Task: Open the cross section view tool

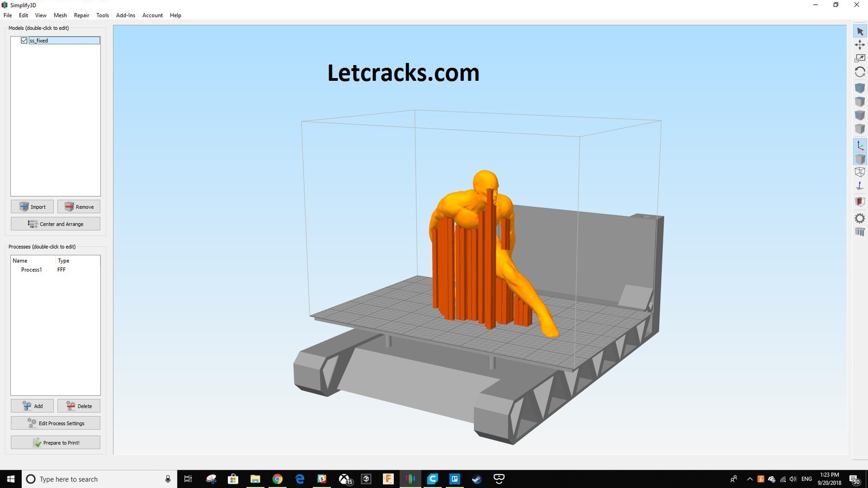Action: (860, 202)
